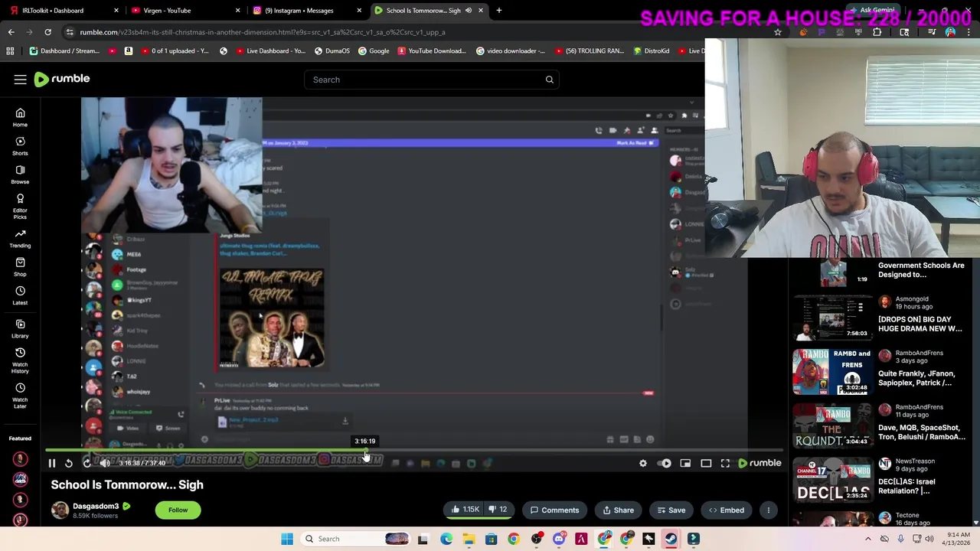Click the browser back arrow

[x=11, y=32]
